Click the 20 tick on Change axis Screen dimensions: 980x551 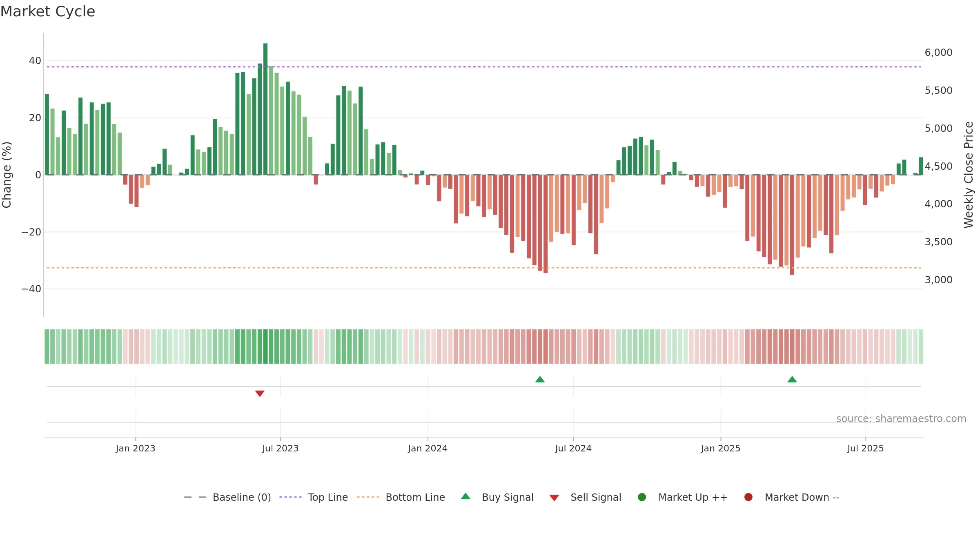pos(35,118)
